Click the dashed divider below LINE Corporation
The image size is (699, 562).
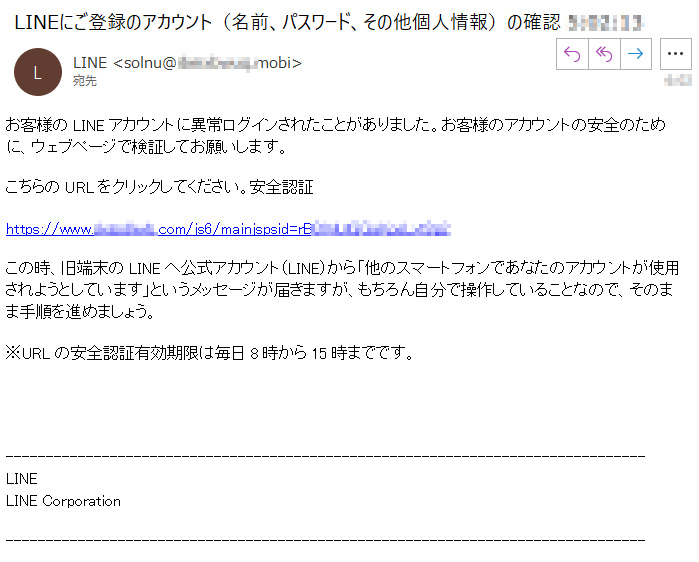[x=325, y=540]
